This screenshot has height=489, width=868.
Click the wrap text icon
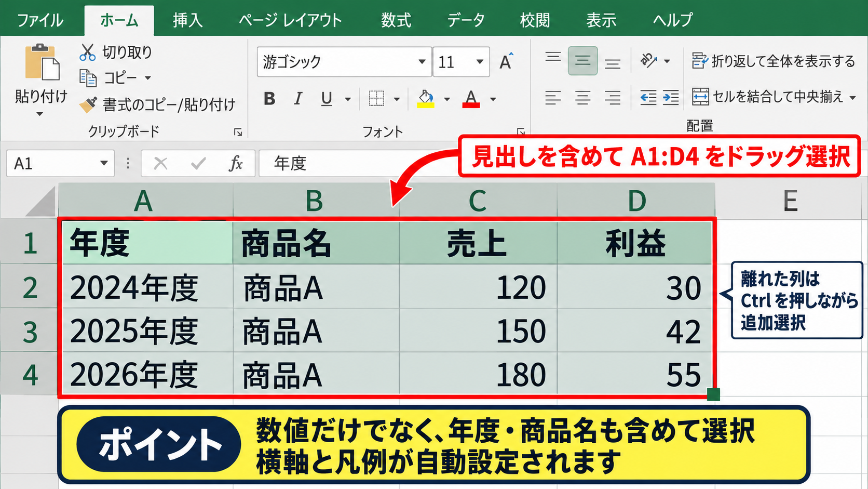(700, 61)
